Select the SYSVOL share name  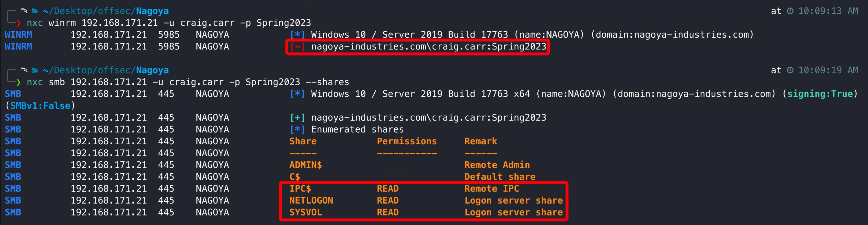[x=305, y=212]
